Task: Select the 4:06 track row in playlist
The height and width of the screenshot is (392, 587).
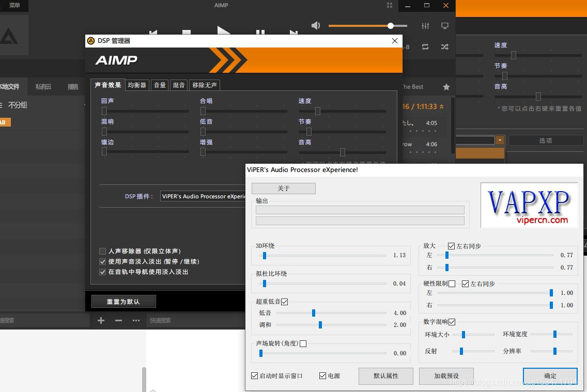Action: (x=424, y=147)
